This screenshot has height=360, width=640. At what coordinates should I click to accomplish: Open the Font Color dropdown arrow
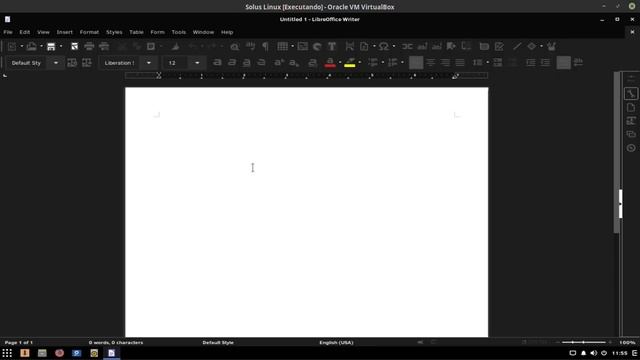(340, 62)
